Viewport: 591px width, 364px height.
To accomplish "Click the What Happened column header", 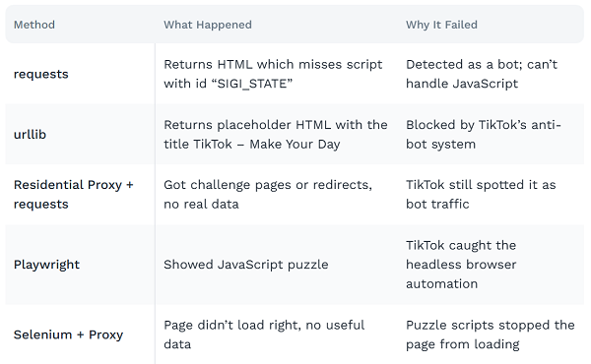I will [x=208, y=25].
